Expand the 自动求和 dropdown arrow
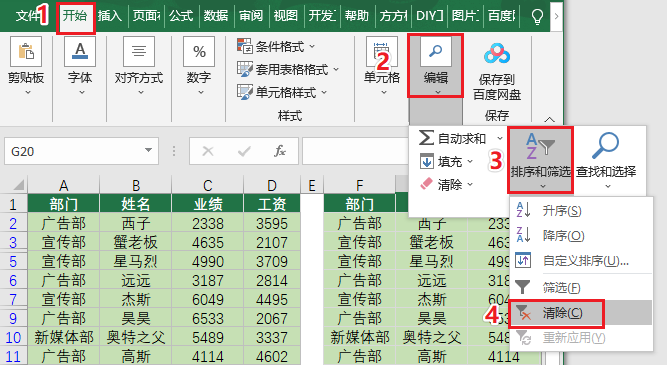Viewport: 667px width, 365px height. [x=500, y=138]
